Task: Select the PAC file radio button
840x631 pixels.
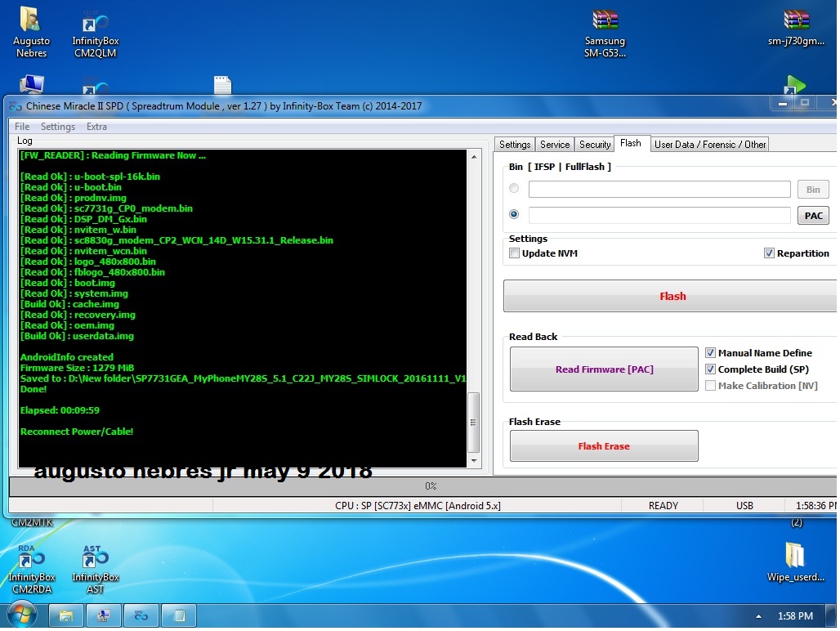Action: point(514,214)
